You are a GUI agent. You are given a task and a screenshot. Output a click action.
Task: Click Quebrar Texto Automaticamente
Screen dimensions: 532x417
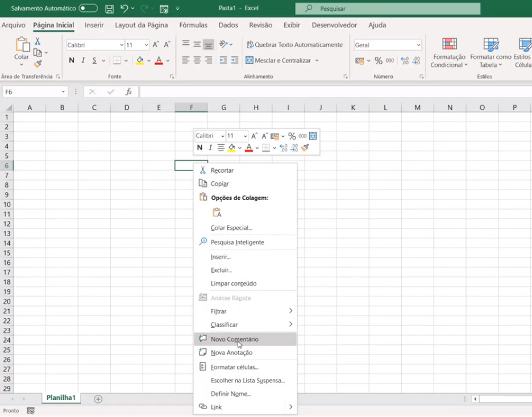[x=294, y=44]
